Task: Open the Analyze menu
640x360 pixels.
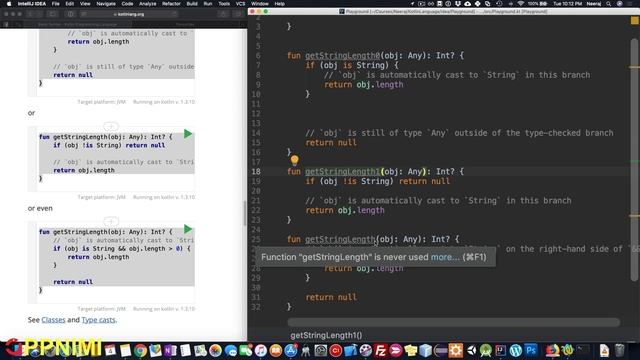Action: [x=147, y=4]
